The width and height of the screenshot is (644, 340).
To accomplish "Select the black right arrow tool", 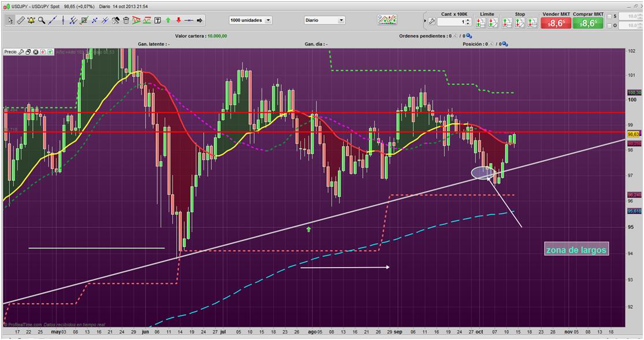I will 200,21.
